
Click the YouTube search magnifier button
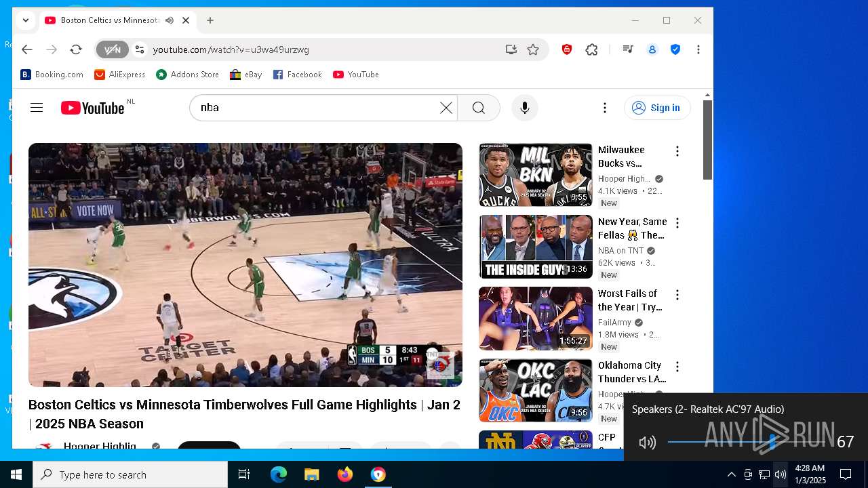479,108
